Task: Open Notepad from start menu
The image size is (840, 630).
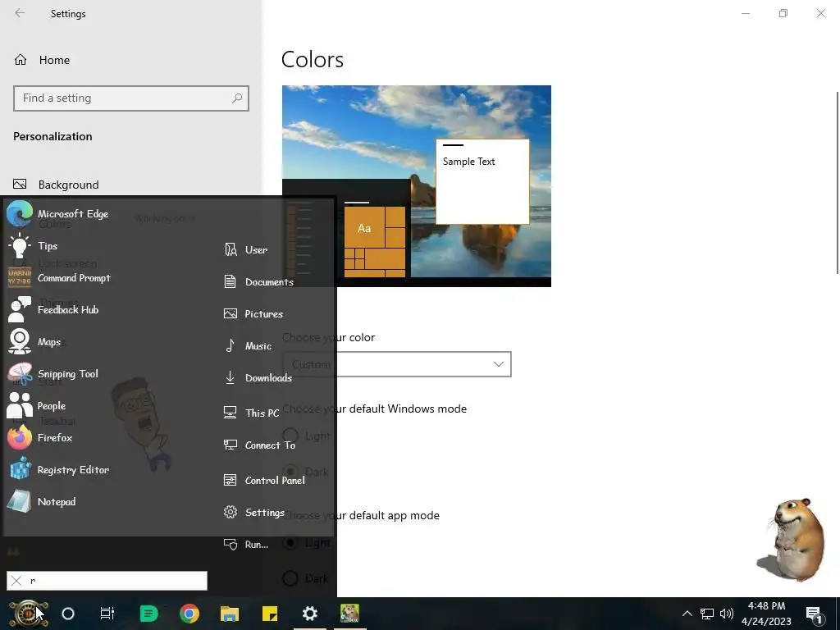Action: coord(42,502)
